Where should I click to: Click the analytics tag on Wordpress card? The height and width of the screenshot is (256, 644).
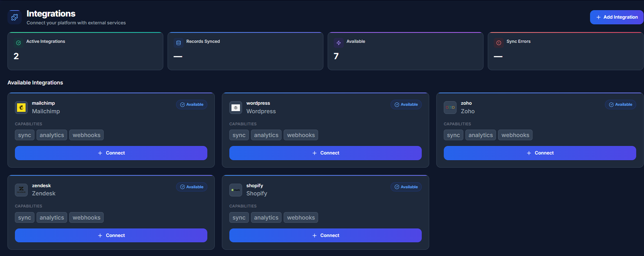pos(266,135)
